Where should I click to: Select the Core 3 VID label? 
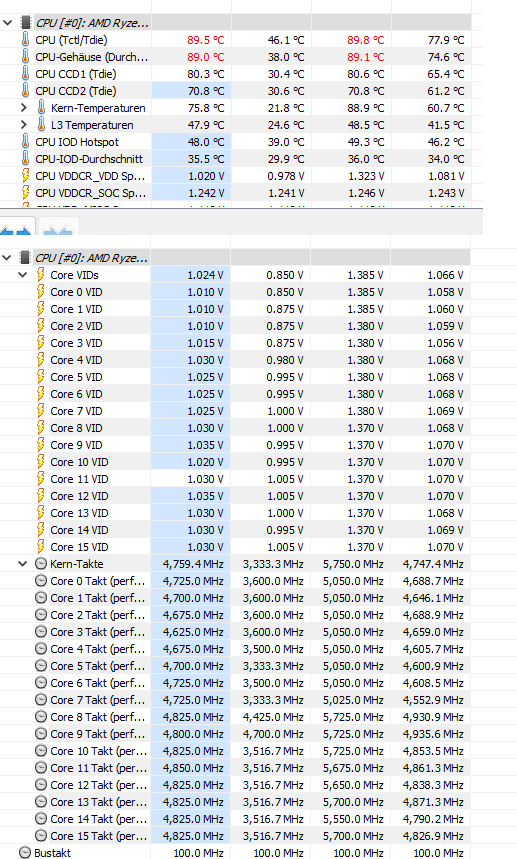pos(76,343)
